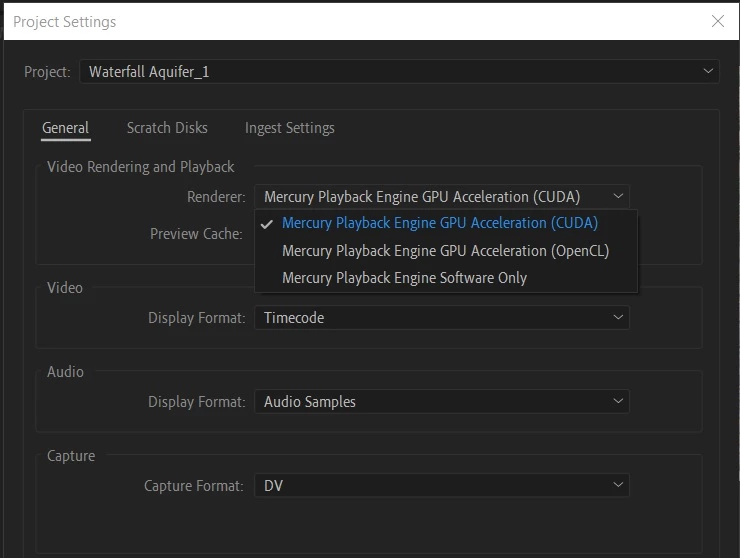740x558 pixels.
Task: Open the Ingest Settings tab
Action: click(290, 128)
